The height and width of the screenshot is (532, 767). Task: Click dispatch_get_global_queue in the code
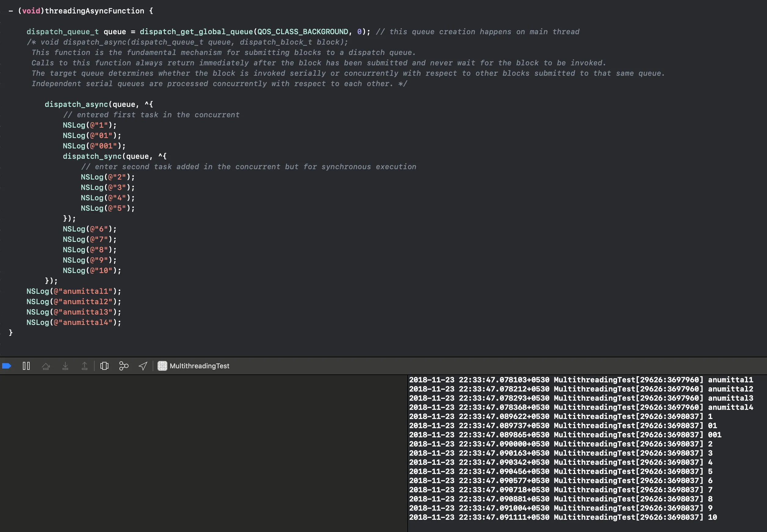click(196, 32)
